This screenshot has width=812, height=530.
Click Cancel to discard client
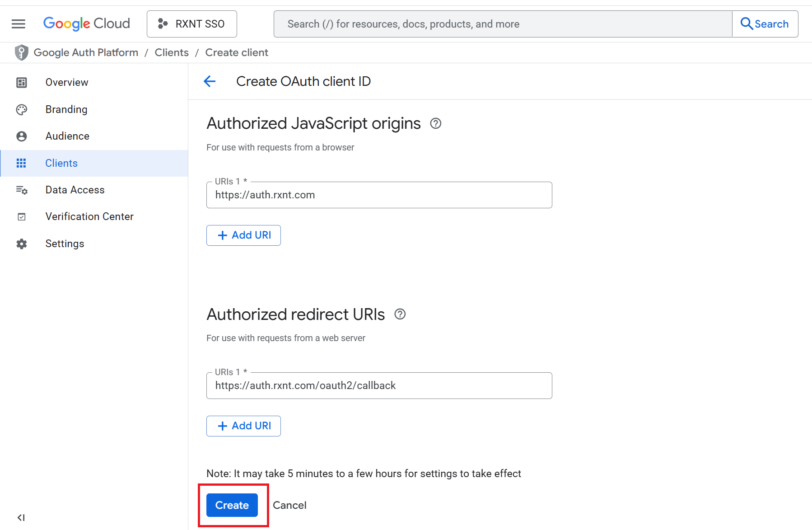(x=289, y=505)
